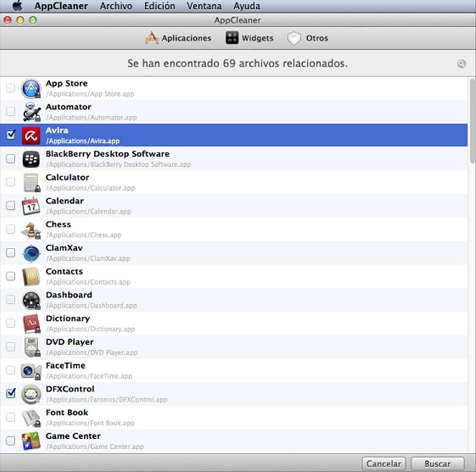Select the FaceTime row name
Viewport: 476px width, 472px height.
click(x=65, y=366)
